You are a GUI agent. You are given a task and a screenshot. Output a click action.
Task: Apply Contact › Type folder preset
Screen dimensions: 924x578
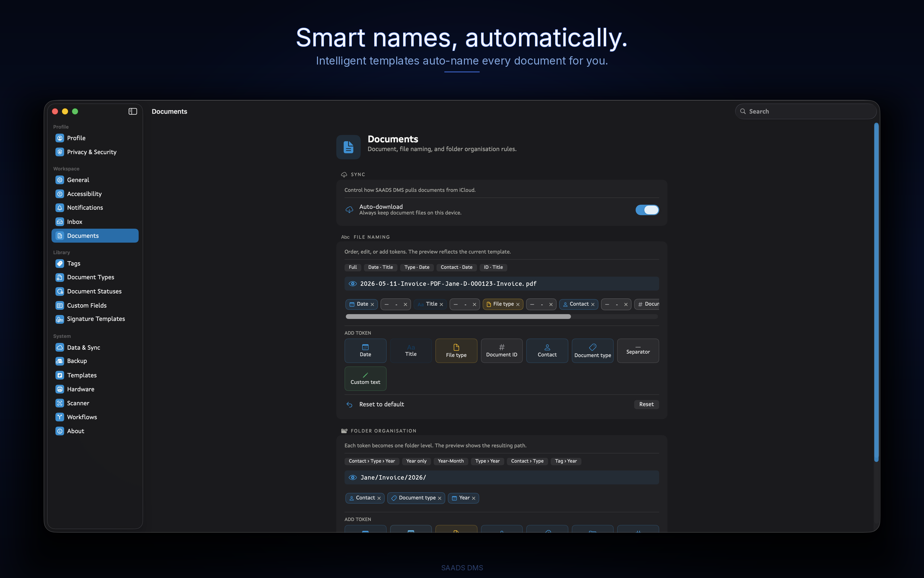pos(527,461)
